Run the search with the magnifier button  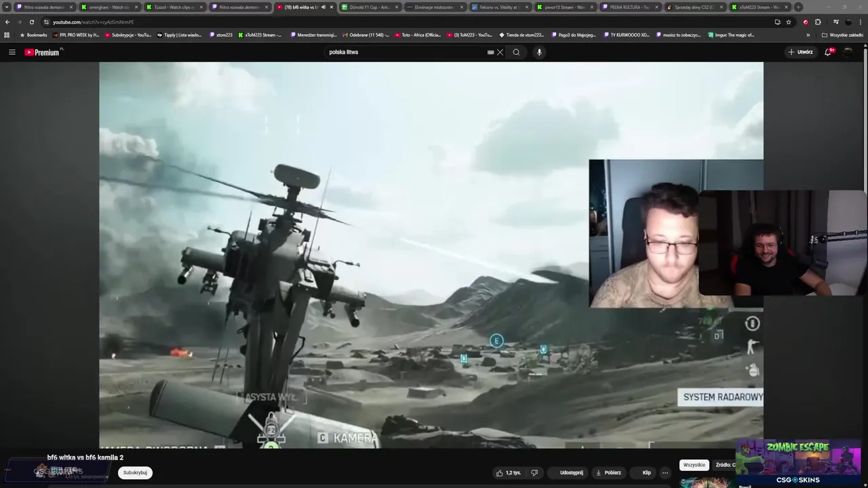pyautogui.click(x=516, y=52)
